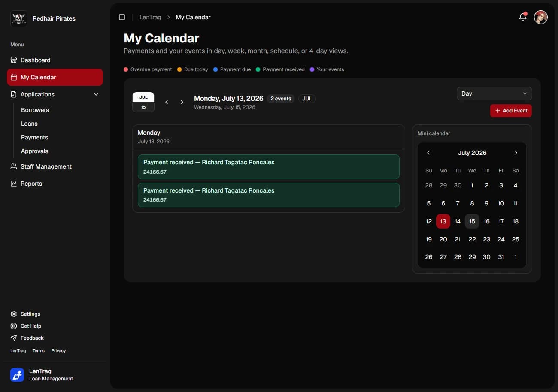Select July 31 in the mini calendar

coord(501,257)
